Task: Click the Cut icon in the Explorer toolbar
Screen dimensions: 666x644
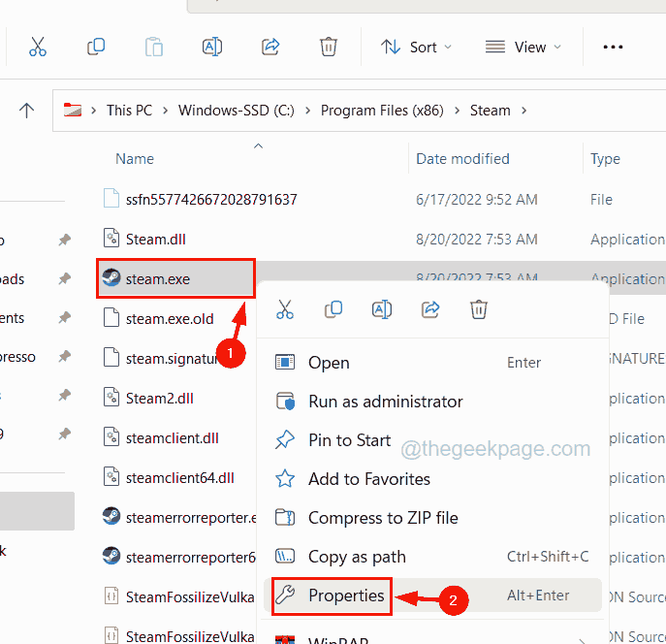Action: pyautogui.click(x=38, y=47)
